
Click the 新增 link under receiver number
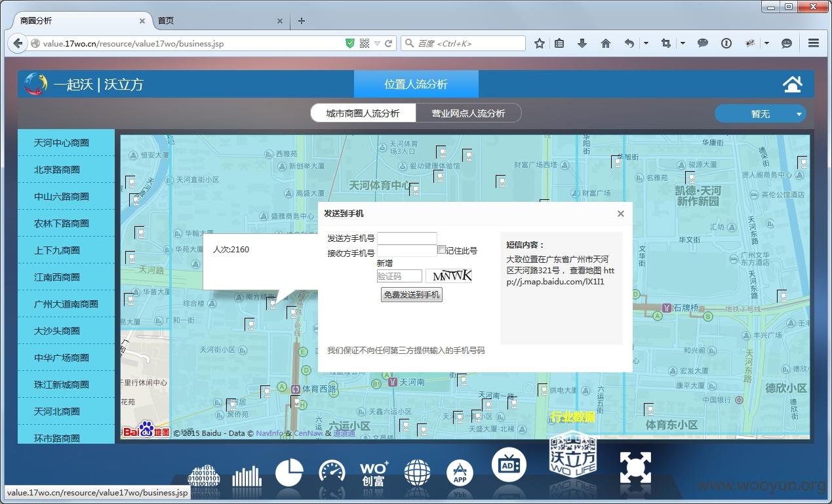point(385,263)
